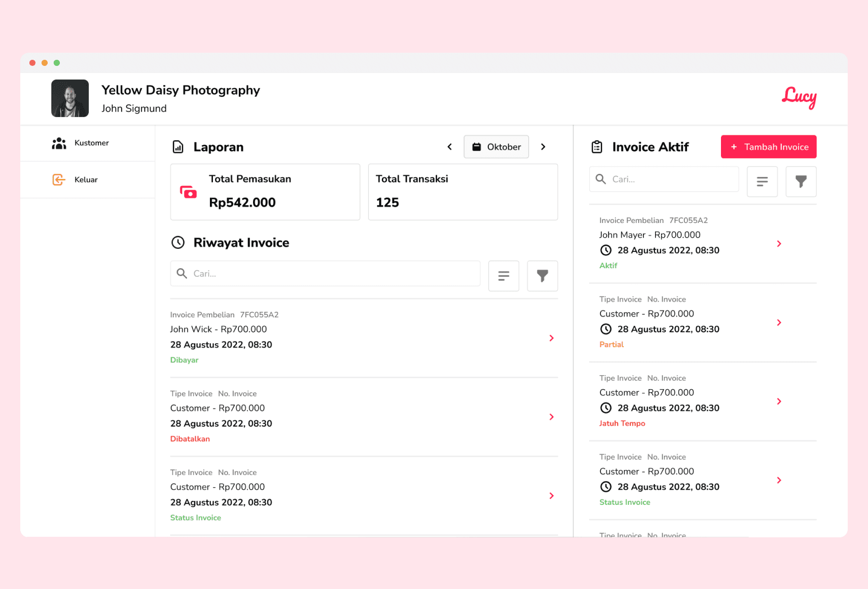Expand John Mayer invoice details chevron
This screenshot has width=868, height=589.
779,244
